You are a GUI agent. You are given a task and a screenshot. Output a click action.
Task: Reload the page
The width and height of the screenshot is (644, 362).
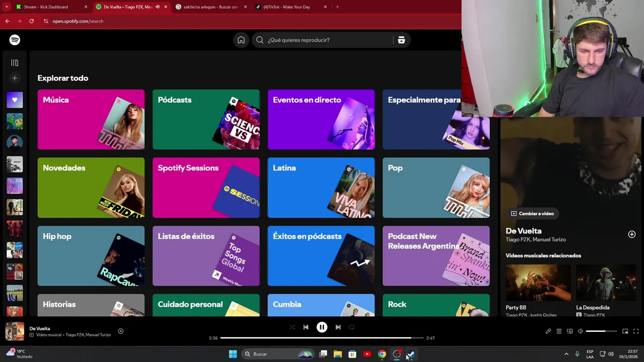[x=31, y=21]
